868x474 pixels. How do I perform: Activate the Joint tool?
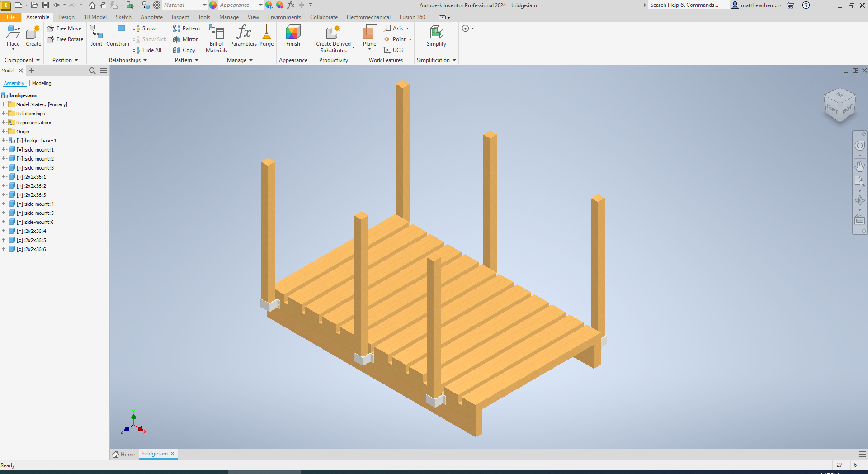click(x=96, y=36)
